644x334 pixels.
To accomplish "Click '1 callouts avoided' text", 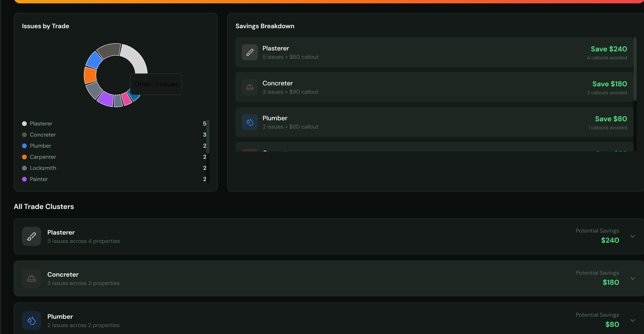I will (607, 128).
